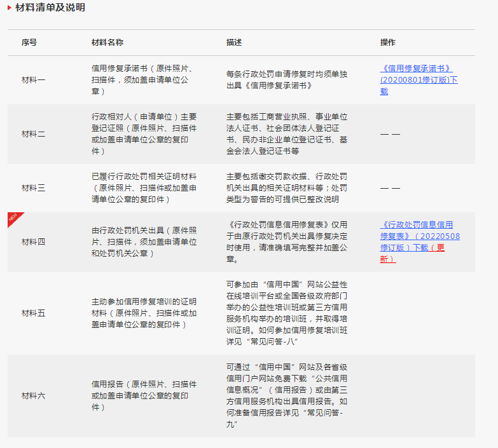
Task: Click the 材料三 row label
Action: [34, 188]
